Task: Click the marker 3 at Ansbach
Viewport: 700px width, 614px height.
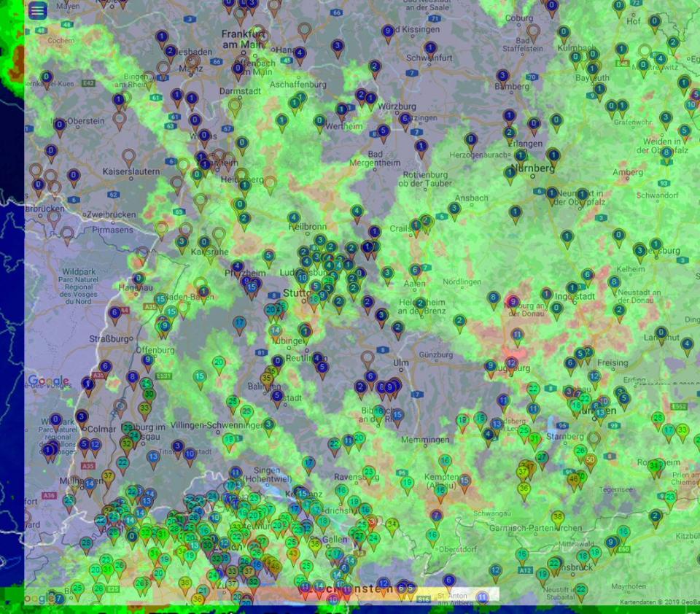Action: pos(454,209)
